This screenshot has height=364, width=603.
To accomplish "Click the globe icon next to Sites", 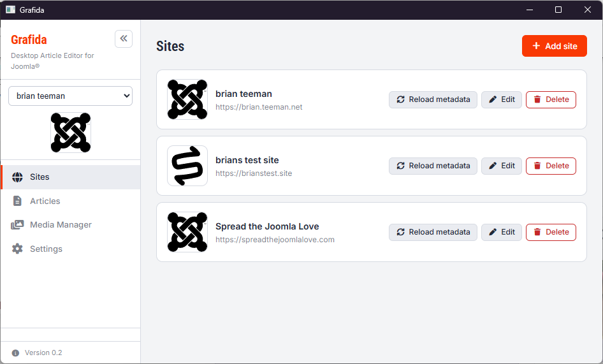I will tap(17, 177).
